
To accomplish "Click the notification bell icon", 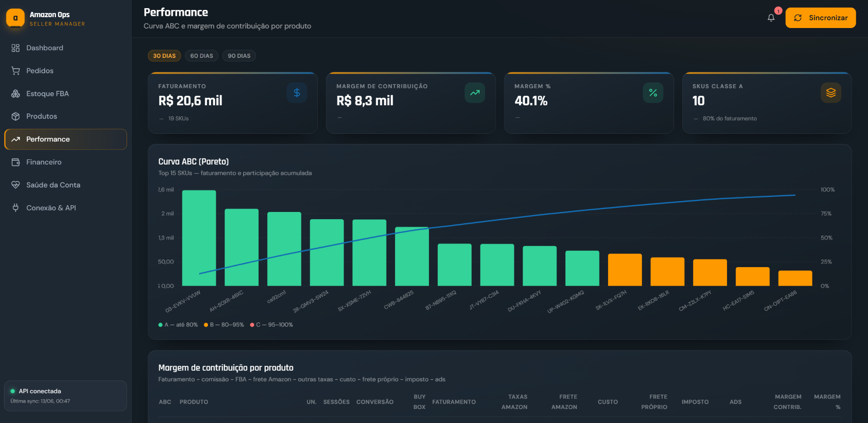I will (771, 18).
